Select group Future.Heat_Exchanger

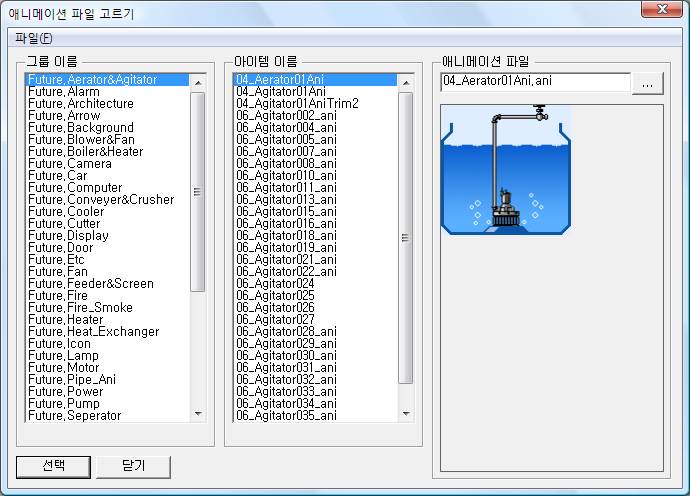coord(108,332)
